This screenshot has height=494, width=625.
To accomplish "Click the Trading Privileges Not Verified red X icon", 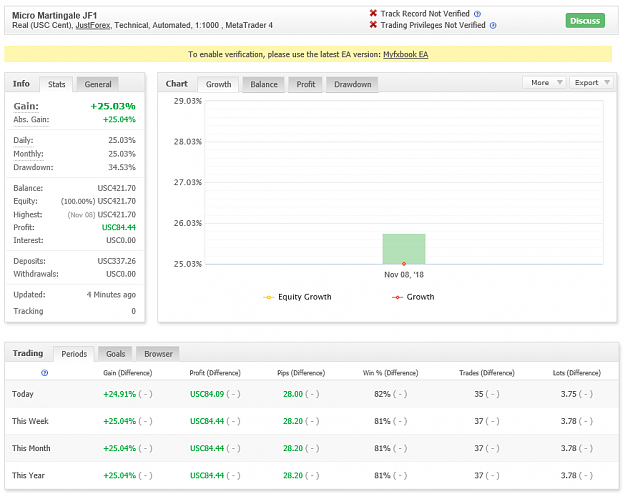I will tap(373, 25).
